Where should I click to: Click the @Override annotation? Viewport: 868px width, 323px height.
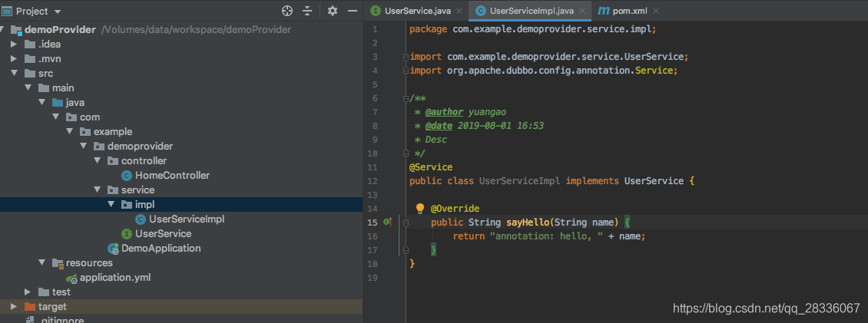pos(455,209)
